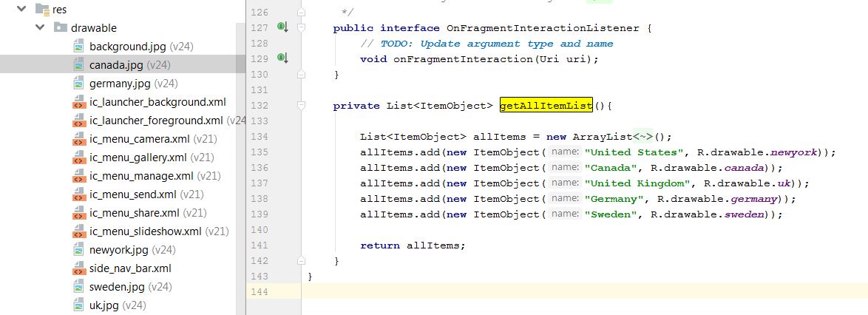This screenshot has height=315, width=868.
Task: Collapse the drawable folder arrow
Action: click(x=40, y=27)
